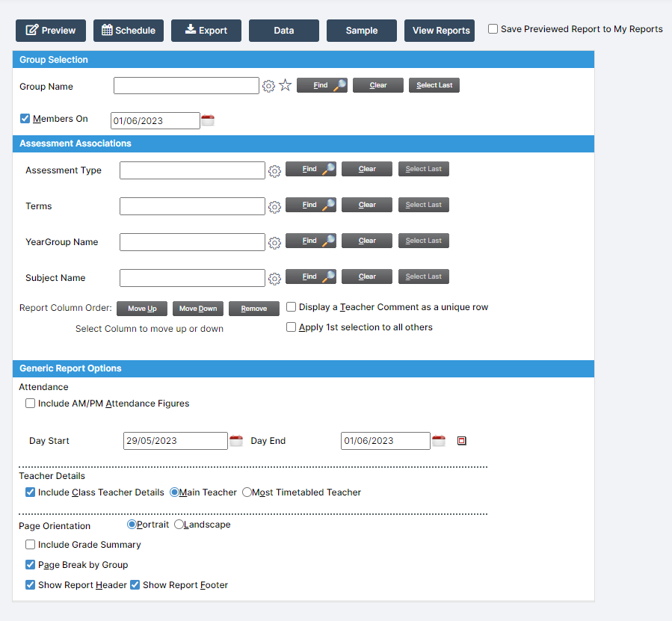This screenshot has height=621, width=672.
Task: Click the star favorite icon for Group Name
Action: click(285, 85)
